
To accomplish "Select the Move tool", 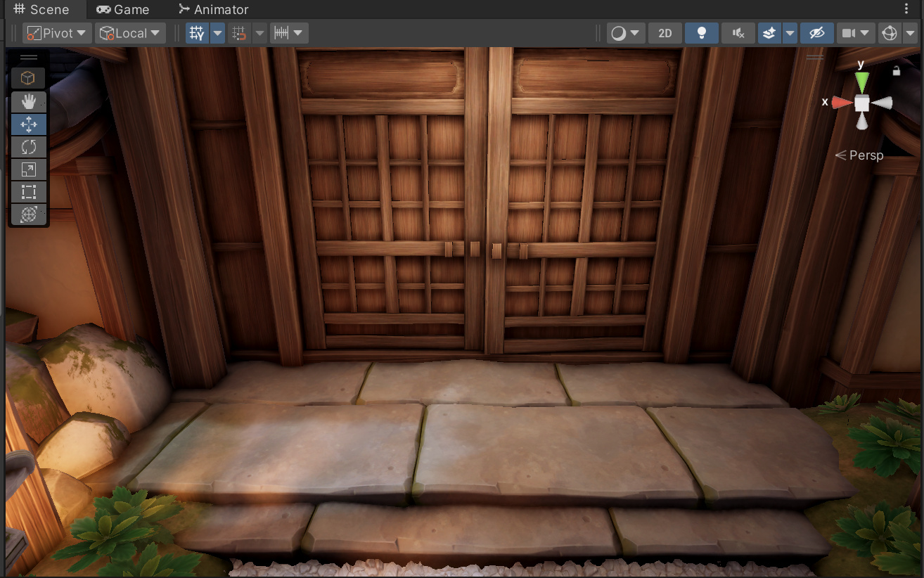I will tap(28, 124).
